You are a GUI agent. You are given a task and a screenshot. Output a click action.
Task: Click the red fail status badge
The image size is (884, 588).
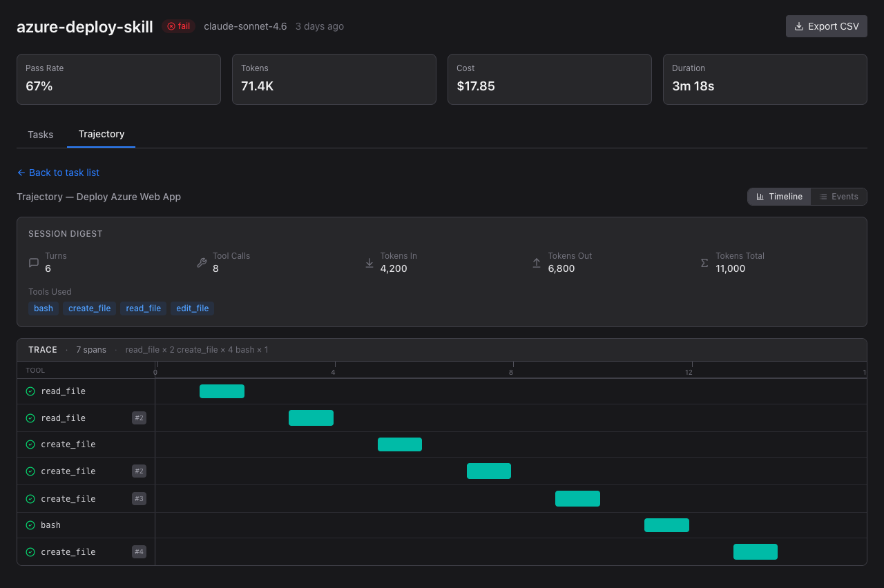(179, 26)
